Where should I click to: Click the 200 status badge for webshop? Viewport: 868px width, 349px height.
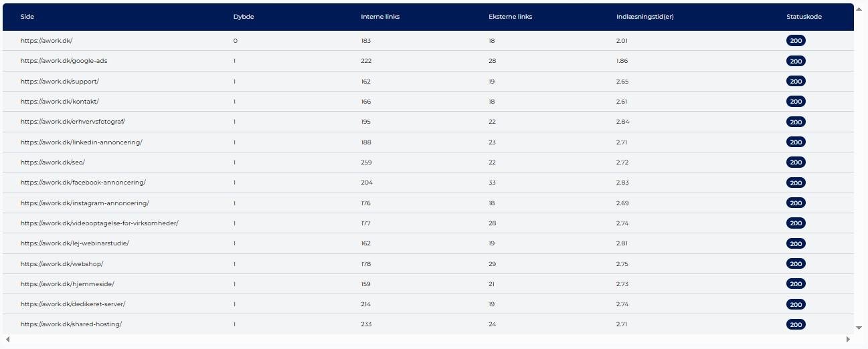coord(796,264)
